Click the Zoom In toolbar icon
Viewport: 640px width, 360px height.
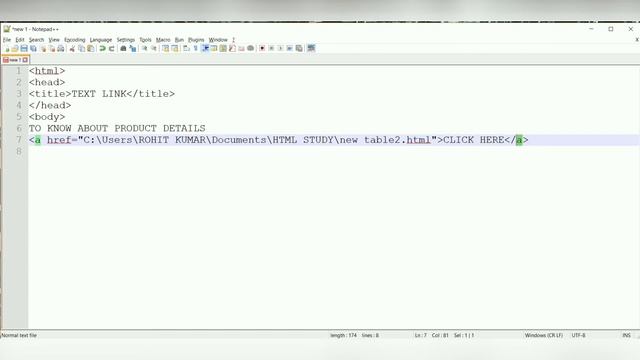(144, 48)
